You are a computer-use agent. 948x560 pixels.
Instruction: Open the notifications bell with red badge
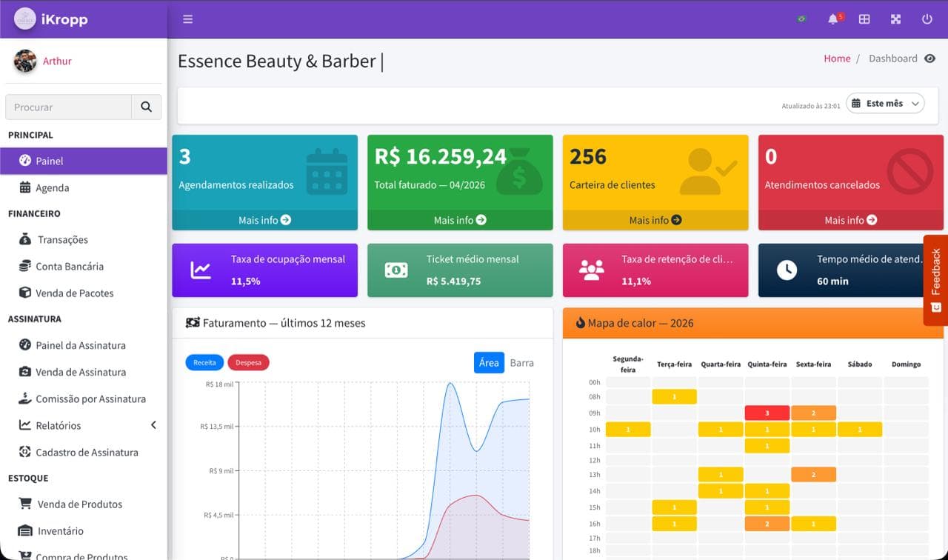(x=832, y=19)
